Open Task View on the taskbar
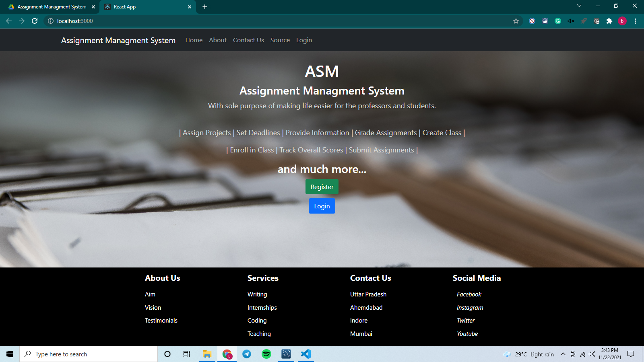The height and width of the screenshot is (362, 644). [187, 354]
